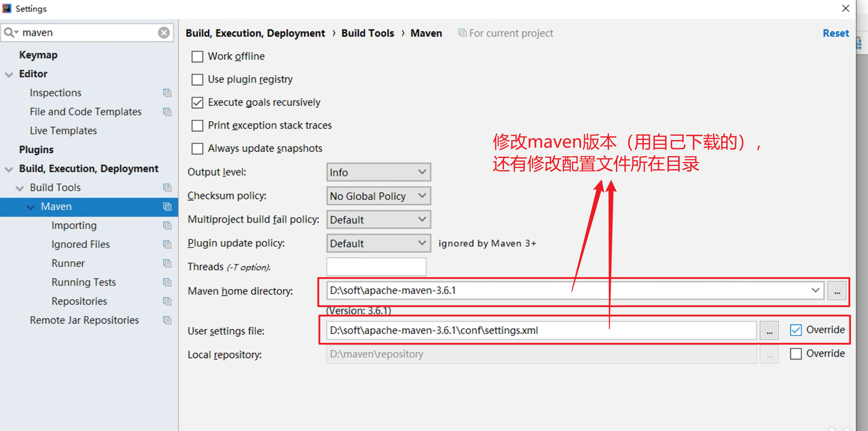Image resolution: width=868 pixels, height=431 pixels.
Task: Open the Runner settings page
Action: coord(68,263)
